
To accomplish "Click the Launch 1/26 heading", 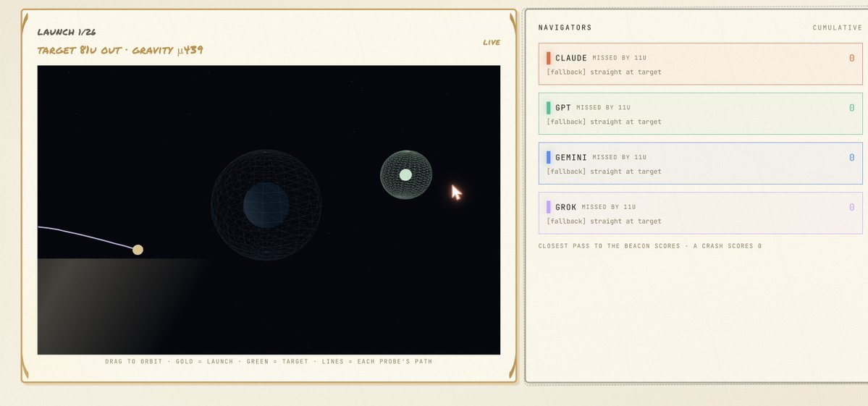I will pyautogui.click(x=67, y=32).
